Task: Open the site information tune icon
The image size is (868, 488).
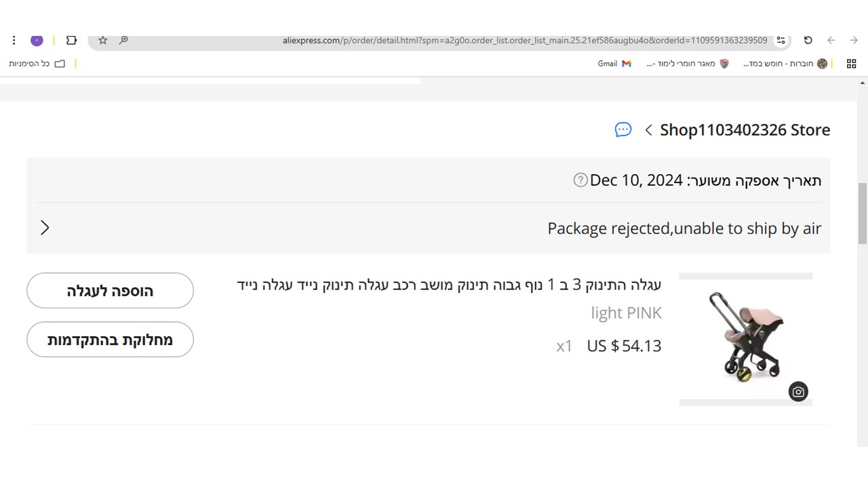Action: pyautogui.click(x=781, y=41)
